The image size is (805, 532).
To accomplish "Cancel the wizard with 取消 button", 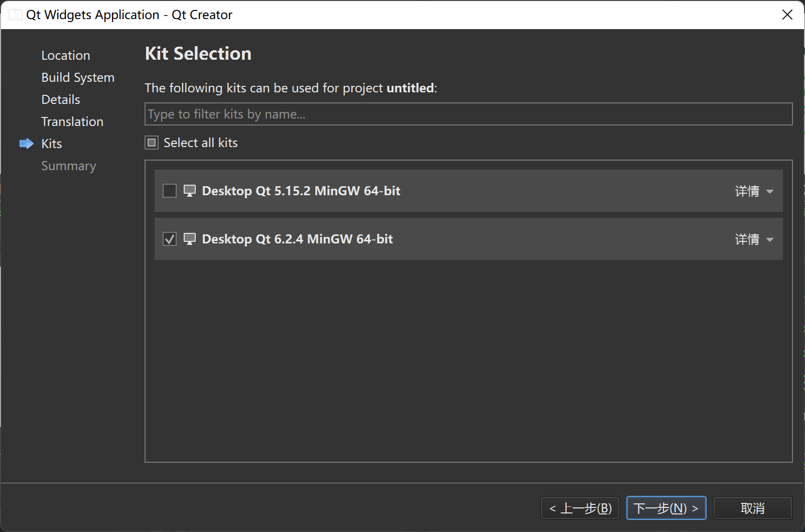I will click(752, 508).
